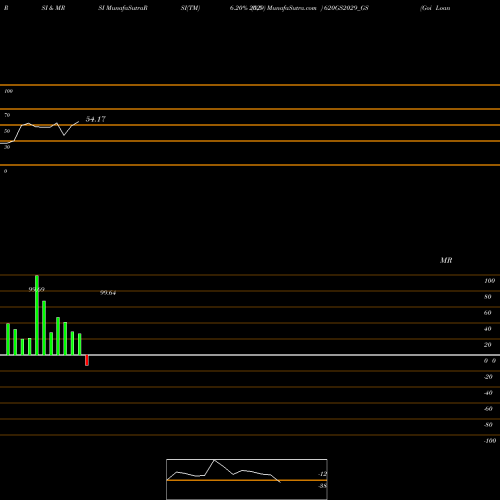Click the MR axis -40 label
This screenshot has width=500, height=500.
click(488, 393)
